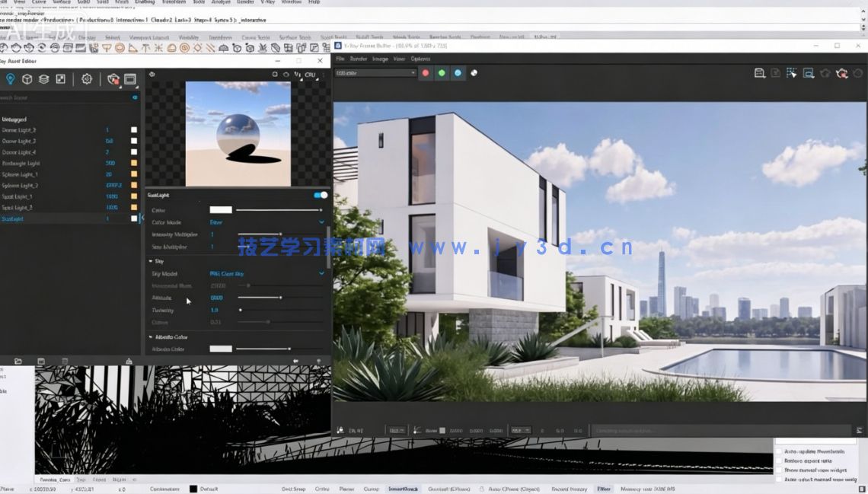Toggle the red channel in the frame buffer
This screenshot has height=494, width=868.
(425, 72)
